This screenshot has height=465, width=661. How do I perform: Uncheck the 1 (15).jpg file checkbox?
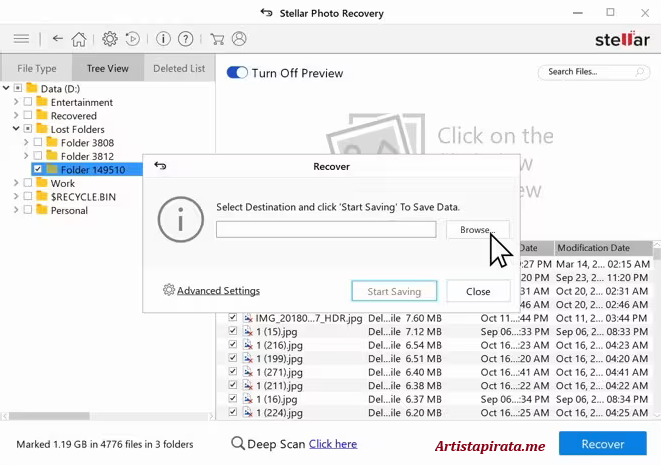(x=233, y=331)
